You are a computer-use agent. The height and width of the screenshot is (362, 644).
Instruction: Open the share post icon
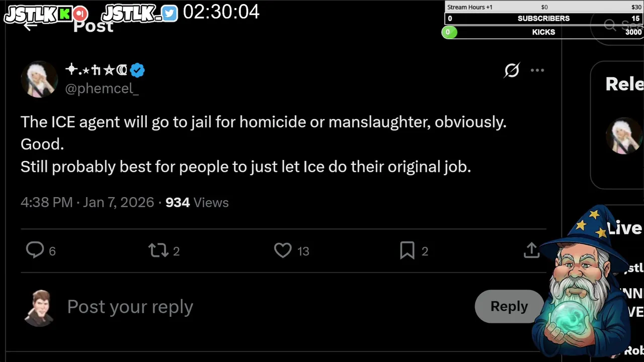(531, 250)
